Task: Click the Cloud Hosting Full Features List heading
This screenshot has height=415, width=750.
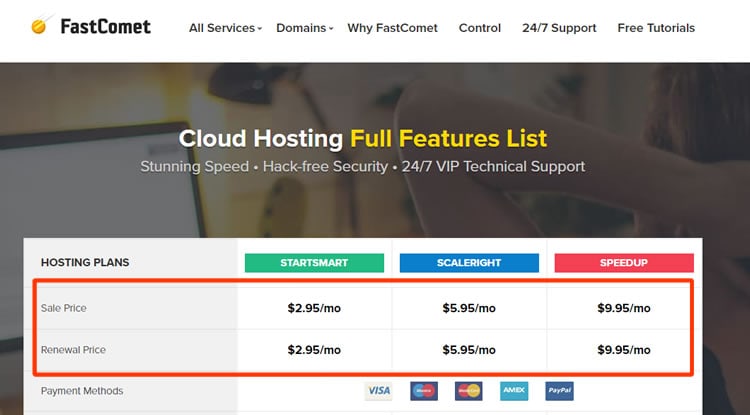Action: (x=363, y=139)
